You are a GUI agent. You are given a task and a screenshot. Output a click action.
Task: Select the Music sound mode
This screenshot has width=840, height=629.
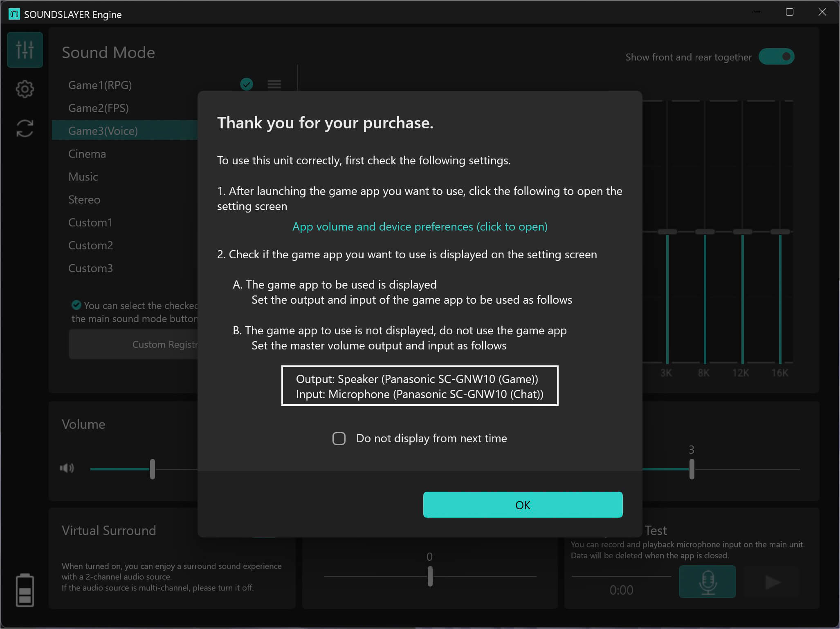point(83,177)
